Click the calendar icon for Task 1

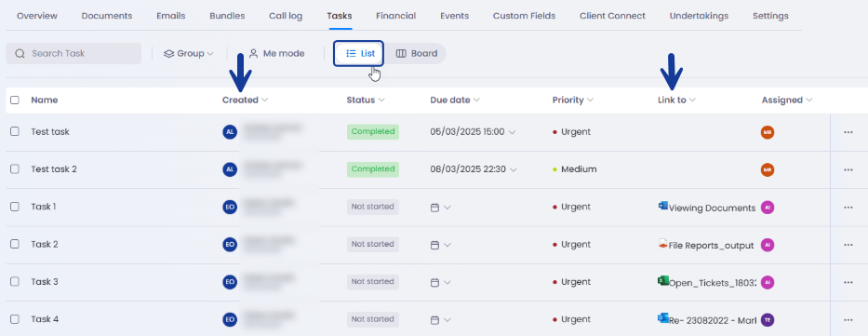click(x=434, y=207)
